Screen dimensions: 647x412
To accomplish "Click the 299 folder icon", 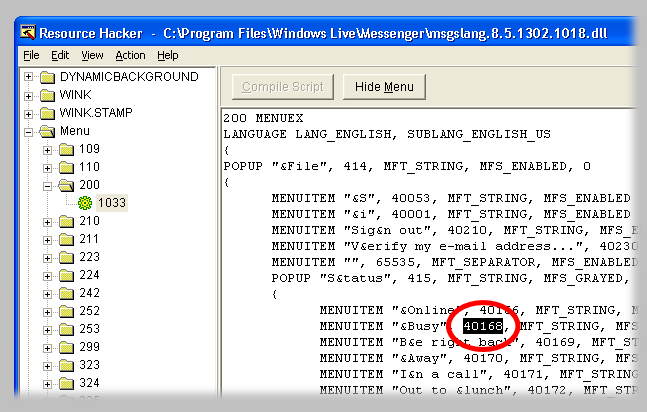I will 66,347.
